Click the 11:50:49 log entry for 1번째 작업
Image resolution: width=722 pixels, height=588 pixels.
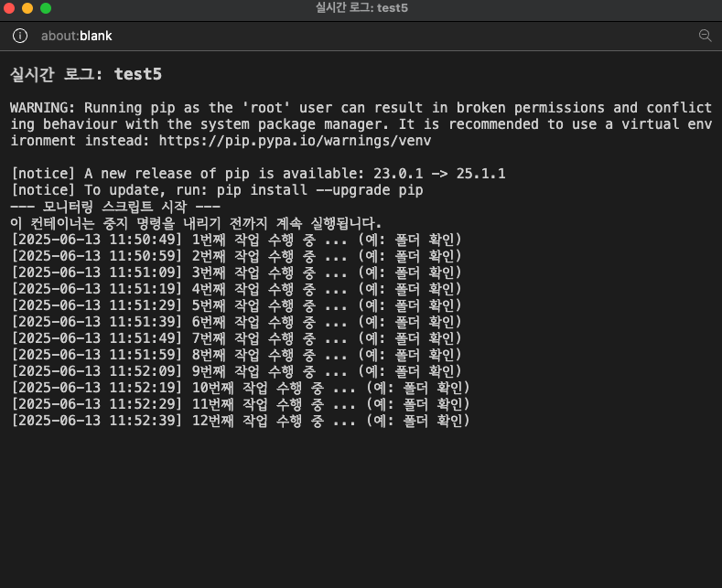click(x=236, y=240)
